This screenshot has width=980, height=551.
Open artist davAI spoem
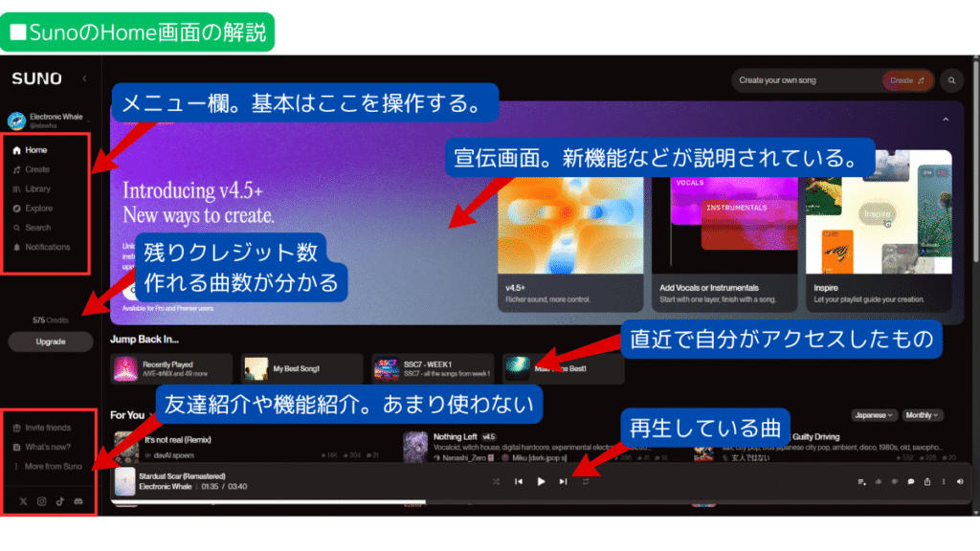point(174,455)
